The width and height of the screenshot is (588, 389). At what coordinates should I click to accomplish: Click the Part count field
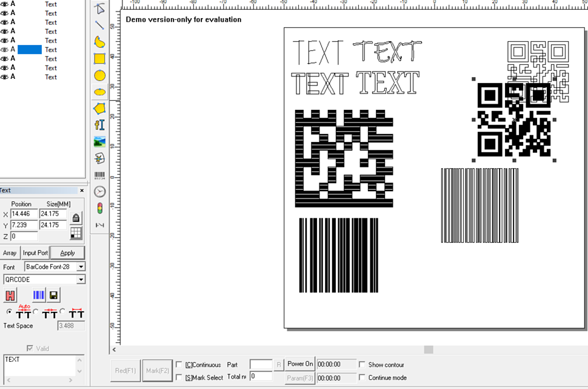(x=261, y=365)
